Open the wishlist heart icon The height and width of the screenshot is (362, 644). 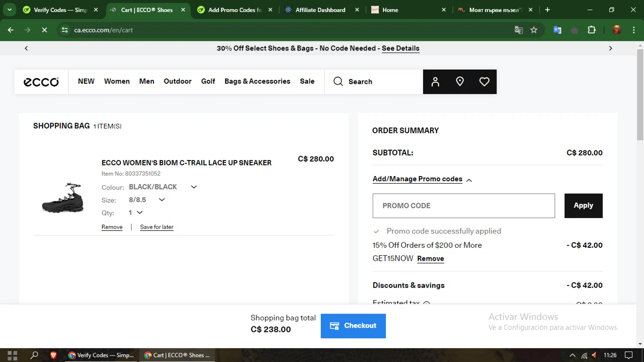pyautogui.click(x=484, y=82)
